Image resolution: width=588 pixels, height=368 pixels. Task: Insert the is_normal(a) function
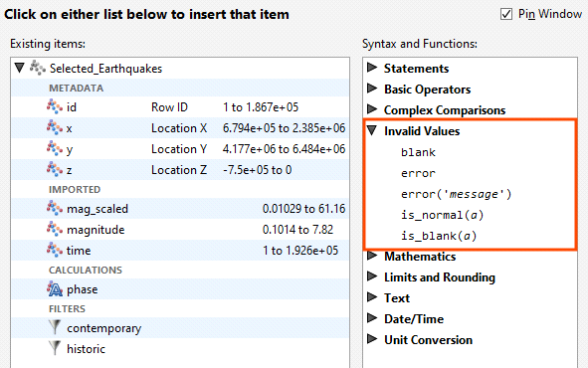(442, 215)
